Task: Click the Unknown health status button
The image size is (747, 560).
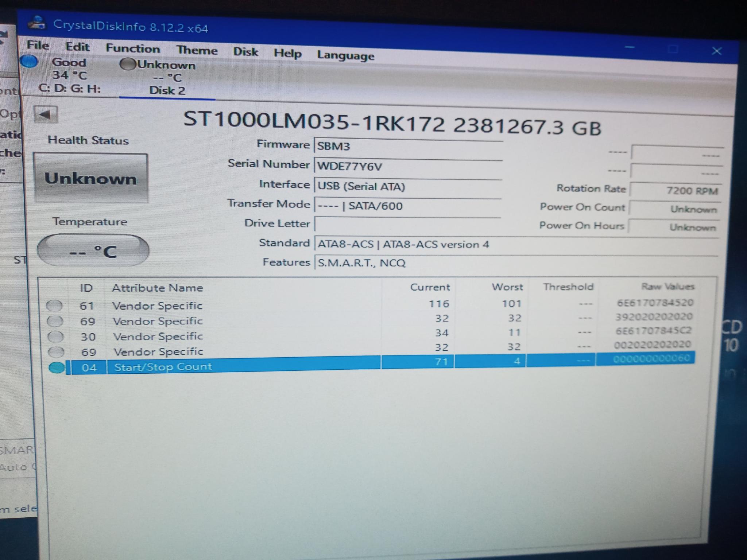Action: pos(90,178)
